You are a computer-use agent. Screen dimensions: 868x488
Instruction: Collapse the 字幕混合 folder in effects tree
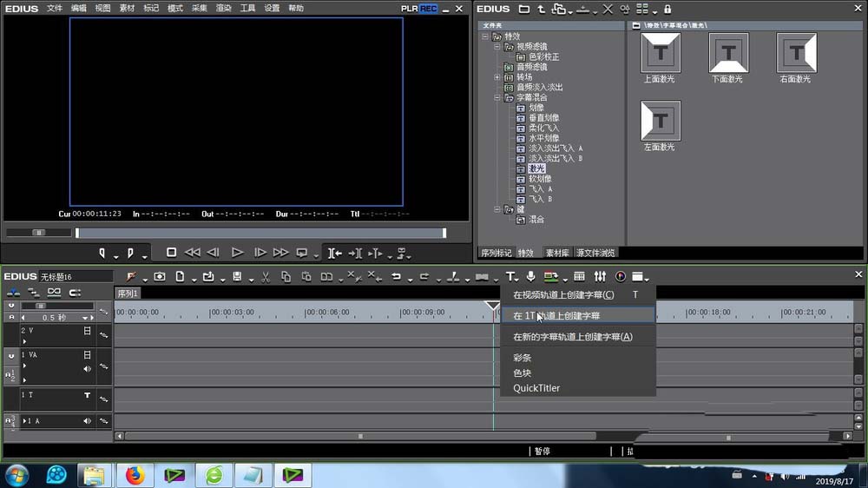[497, 97]
